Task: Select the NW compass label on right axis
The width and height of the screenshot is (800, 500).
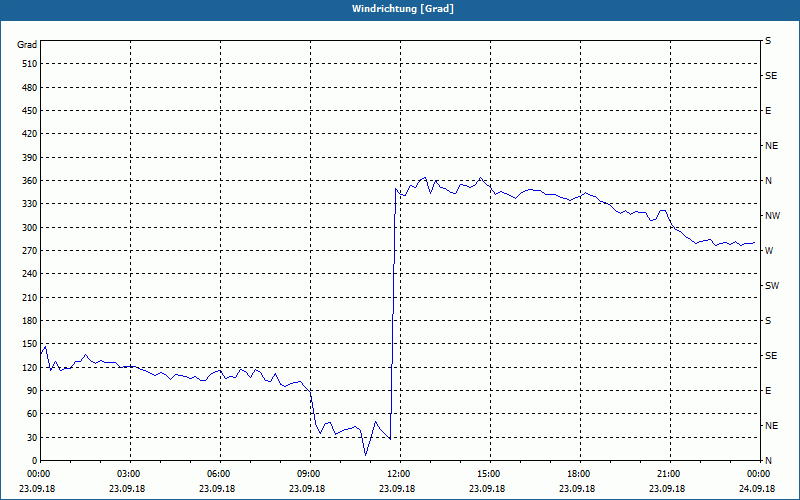Action: 773,216
